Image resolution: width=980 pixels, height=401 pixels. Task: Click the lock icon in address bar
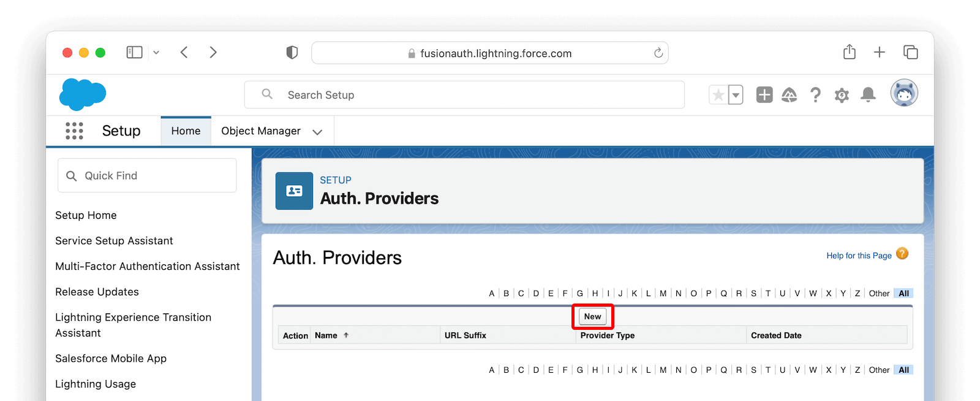pyautogui.click(x=412, y=53)
